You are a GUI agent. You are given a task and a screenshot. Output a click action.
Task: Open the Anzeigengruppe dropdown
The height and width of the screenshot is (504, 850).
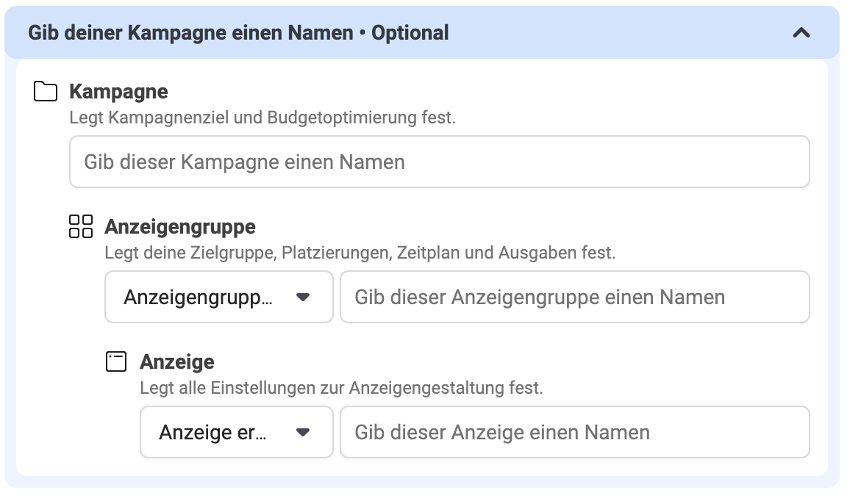pos(219,297)
